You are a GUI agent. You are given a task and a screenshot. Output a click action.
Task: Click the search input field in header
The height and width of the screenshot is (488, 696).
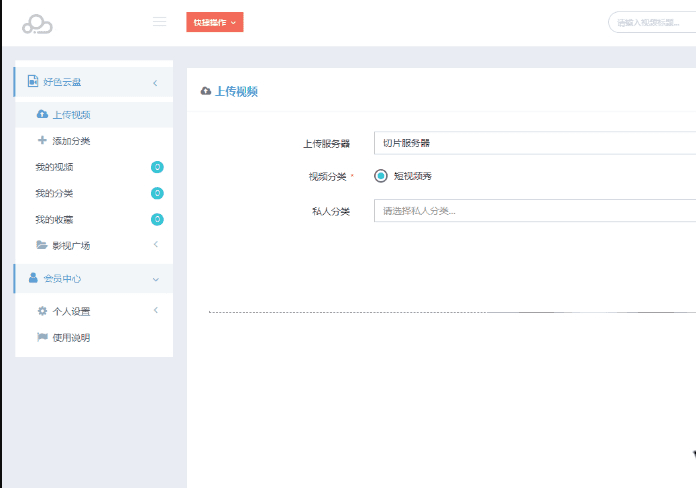pyautogui.click(x=653, y=22)
